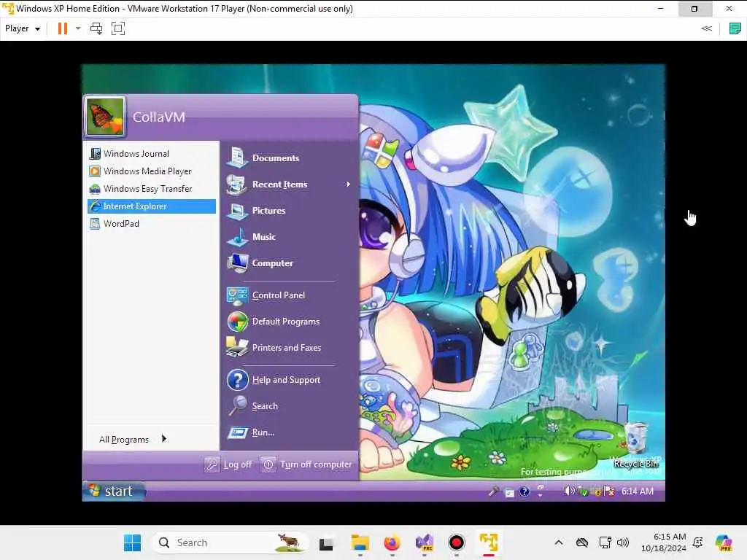
Task: Open Control Panel icon
Action: tap(237, 295)
